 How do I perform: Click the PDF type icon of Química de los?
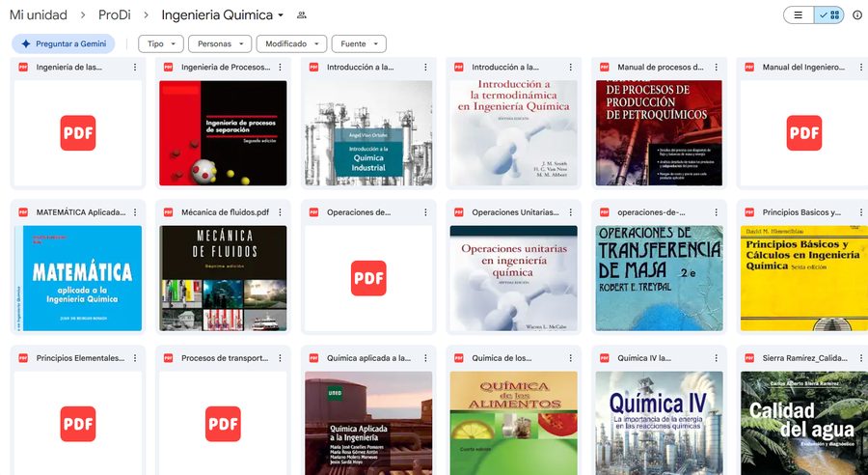pyautogui.click(x=459, y=358)
